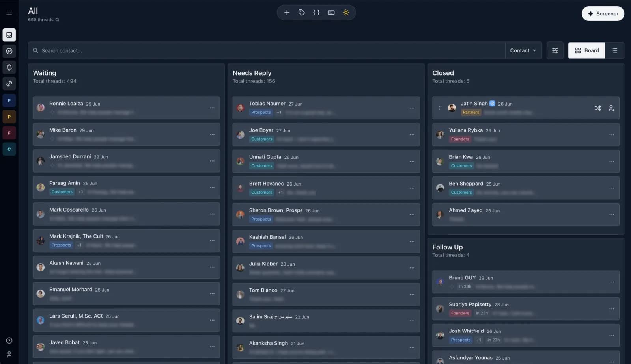Click the verified badge next to Jatin Singh
This screenshot has height=364, width=631.
(492, 104)
